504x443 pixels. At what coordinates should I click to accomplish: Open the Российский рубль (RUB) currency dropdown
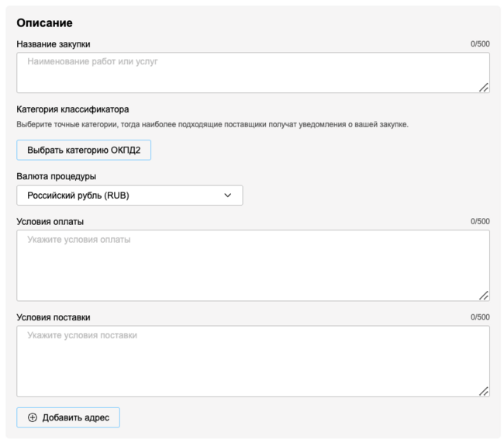click(129, 196)
